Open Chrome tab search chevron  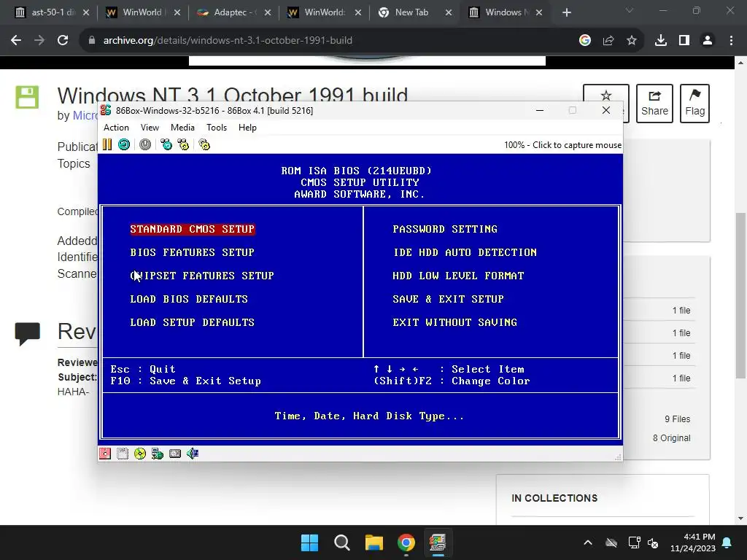click(x=630, y=10)
